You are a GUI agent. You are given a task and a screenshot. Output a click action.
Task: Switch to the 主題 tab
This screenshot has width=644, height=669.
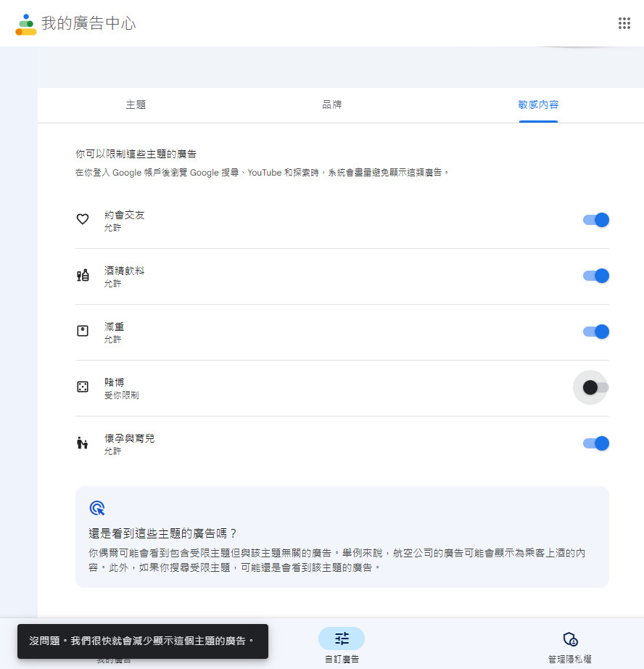[x=136, y=104]
